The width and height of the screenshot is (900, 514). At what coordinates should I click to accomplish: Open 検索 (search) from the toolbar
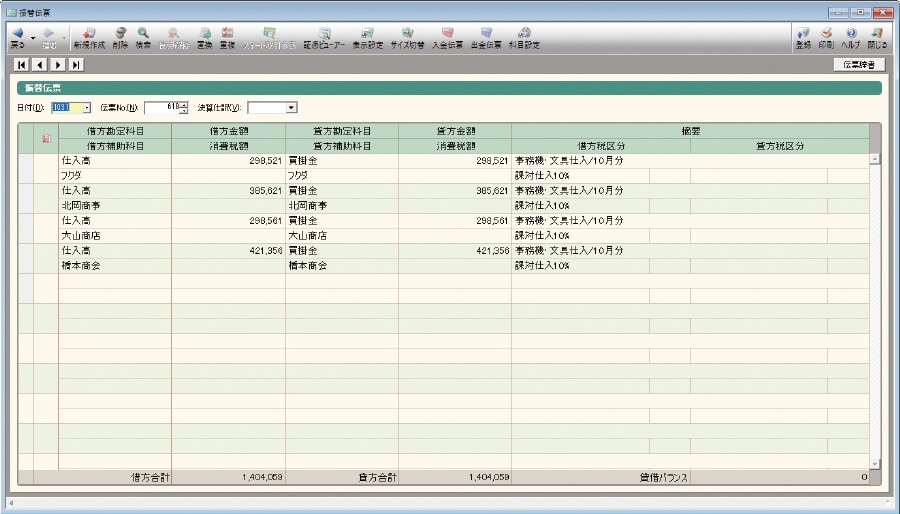click(143, 37)
